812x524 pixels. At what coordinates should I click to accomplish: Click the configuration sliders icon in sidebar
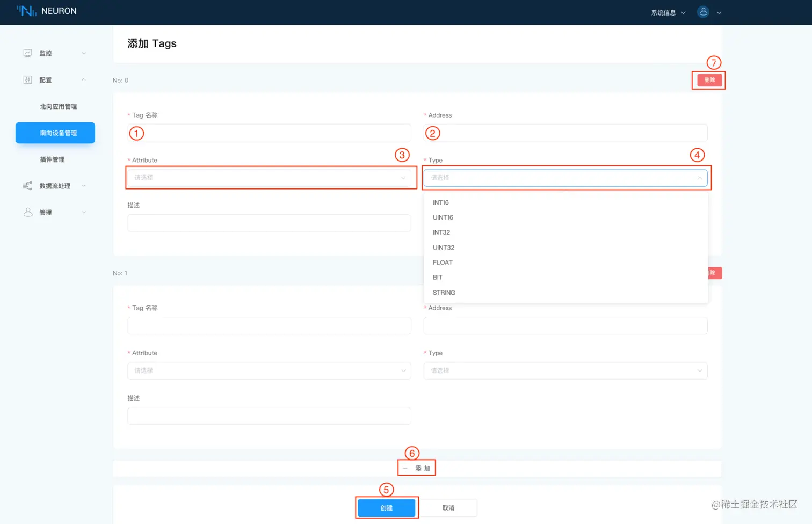coord(28,80)
